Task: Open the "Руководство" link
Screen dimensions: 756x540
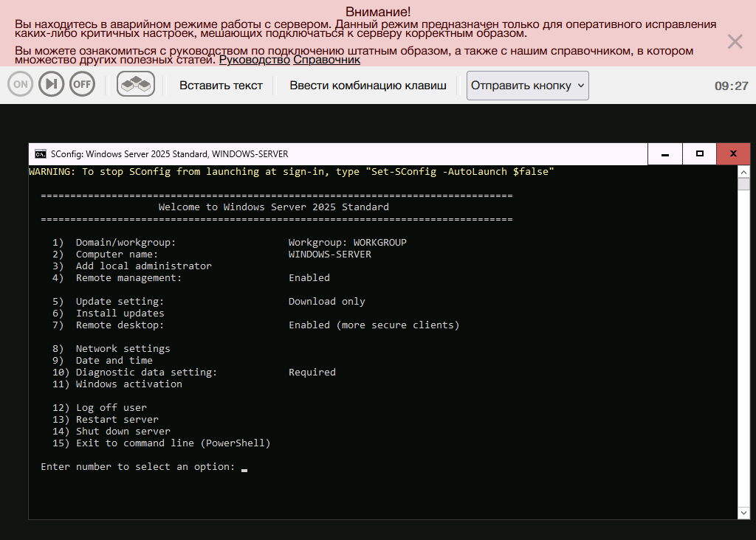Action: pyautogui.click(x=254, y=60)
